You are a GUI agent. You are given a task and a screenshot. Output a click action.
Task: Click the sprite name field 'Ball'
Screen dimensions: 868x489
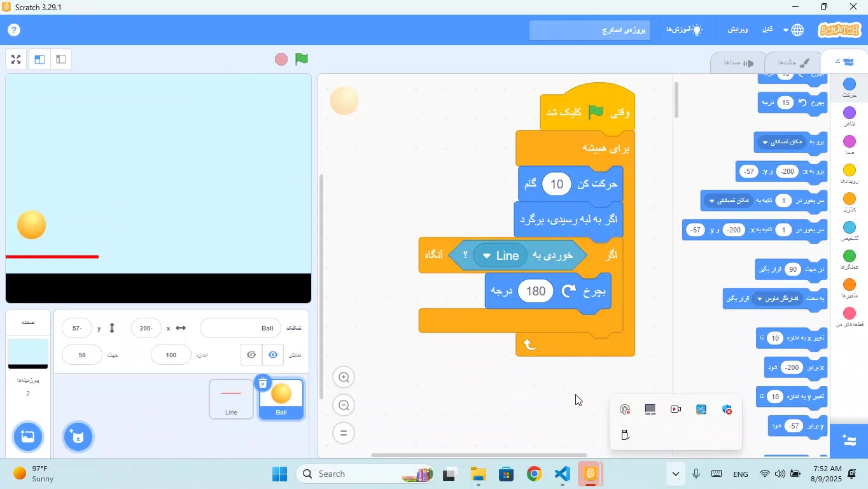click(x=241, y=329)
